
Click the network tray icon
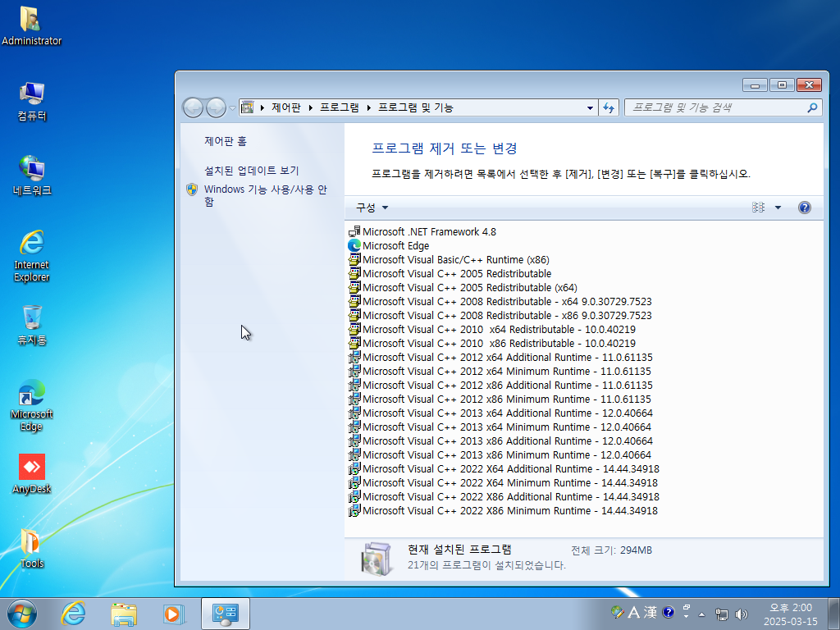click(722, 614)
